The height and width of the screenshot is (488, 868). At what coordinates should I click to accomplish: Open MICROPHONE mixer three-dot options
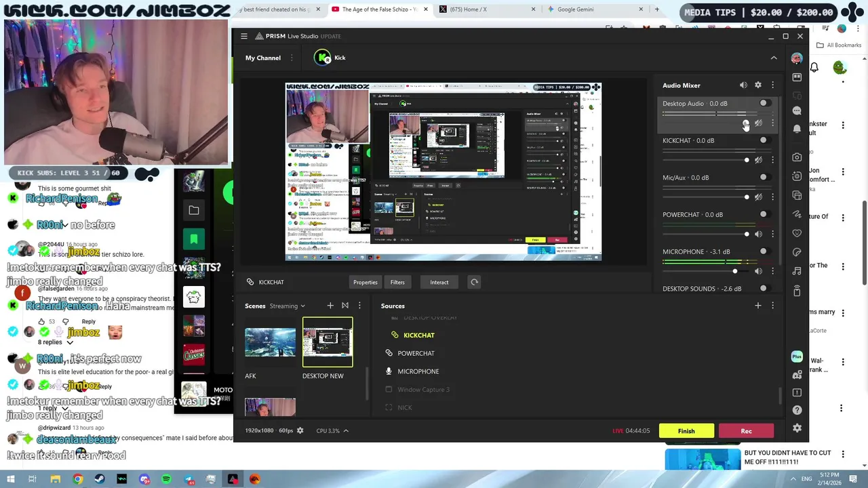click(x=772, y=271)
